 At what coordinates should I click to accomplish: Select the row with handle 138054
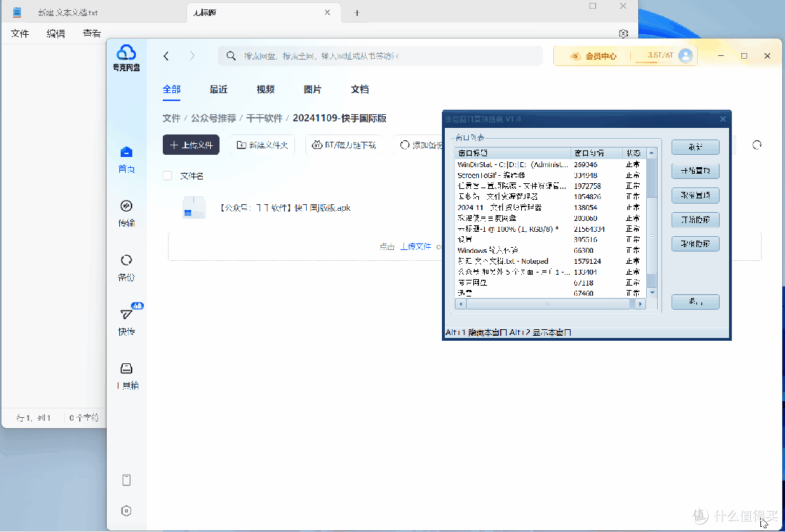551,207
